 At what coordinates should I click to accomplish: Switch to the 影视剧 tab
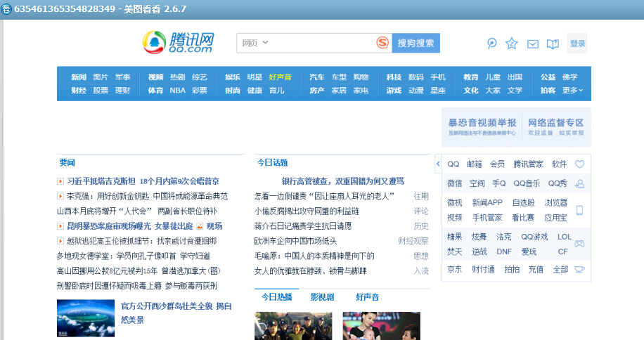(322, 297)
